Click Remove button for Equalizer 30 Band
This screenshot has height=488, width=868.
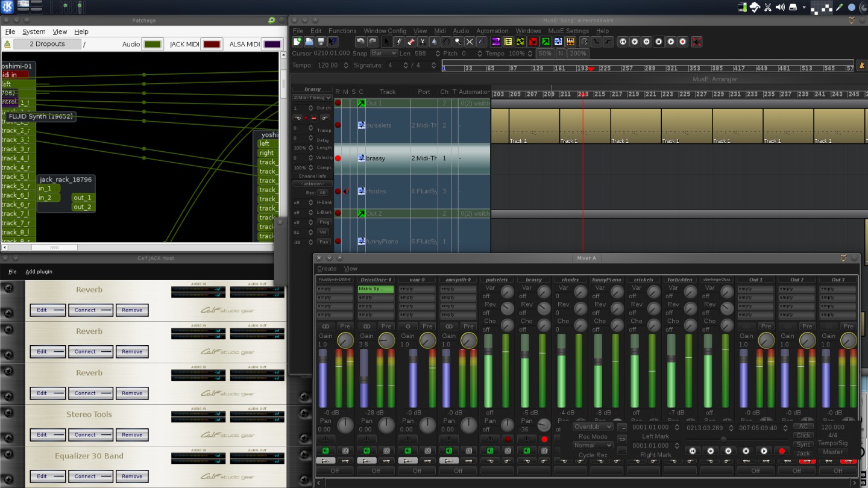pos(132,476)
